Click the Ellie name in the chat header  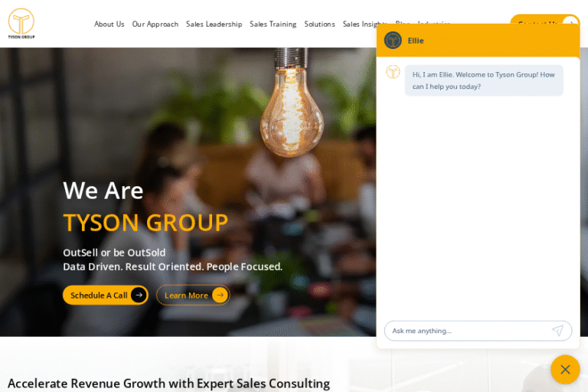[416, 41]
